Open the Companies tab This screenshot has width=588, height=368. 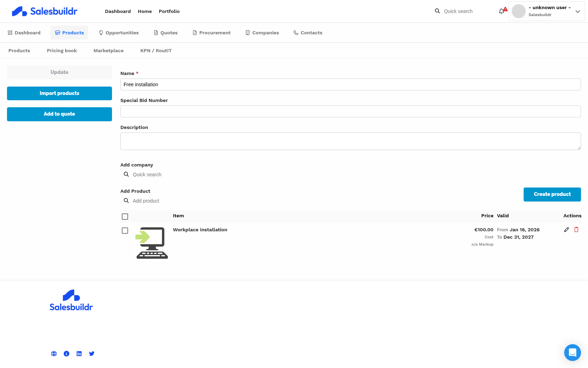(262, 33)
